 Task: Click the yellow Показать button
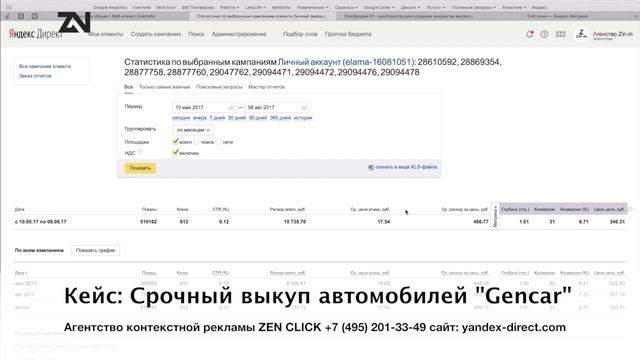(140, 168)
